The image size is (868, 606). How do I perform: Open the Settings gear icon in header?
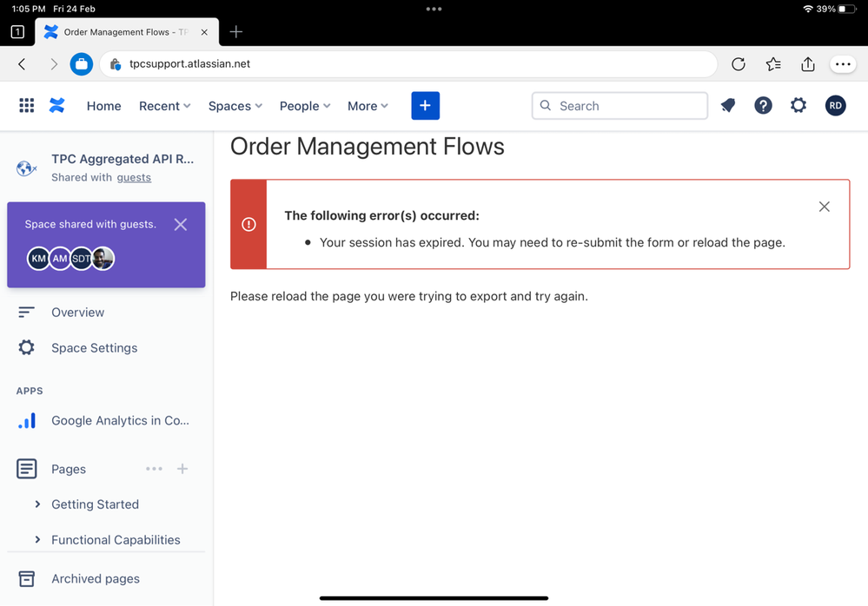(x=798, y=105)
